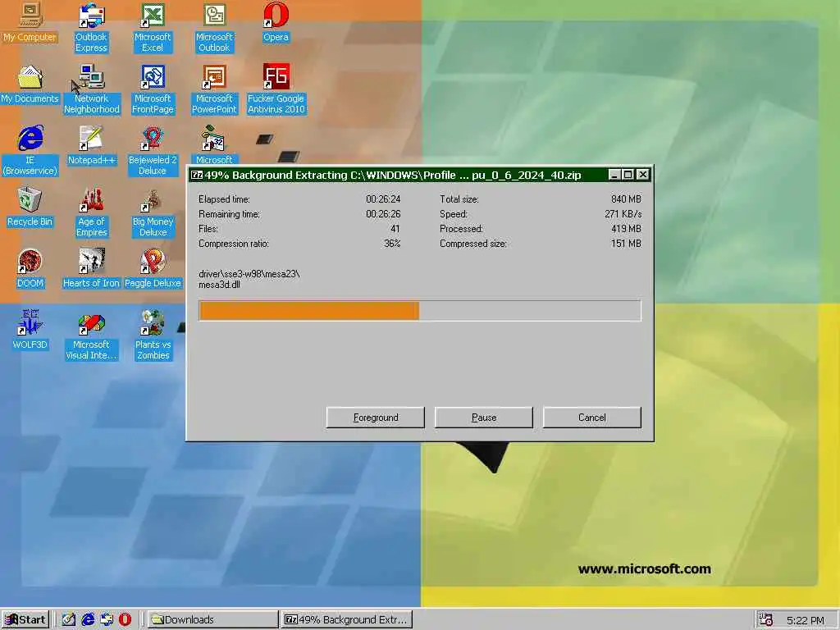Launch DOOM desktop icon
This screenshot has width=840, height=630.
click(30, 268)
